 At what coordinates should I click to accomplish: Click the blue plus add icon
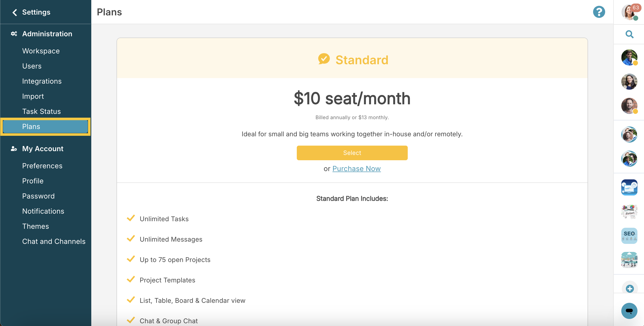pos(630,289)
